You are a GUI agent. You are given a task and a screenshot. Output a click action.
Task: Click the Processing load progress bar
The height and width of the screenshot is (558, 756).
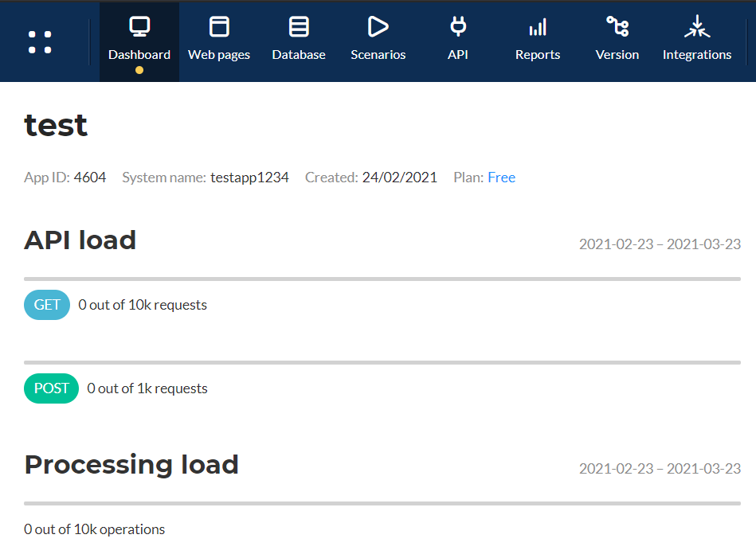(382, 504)
